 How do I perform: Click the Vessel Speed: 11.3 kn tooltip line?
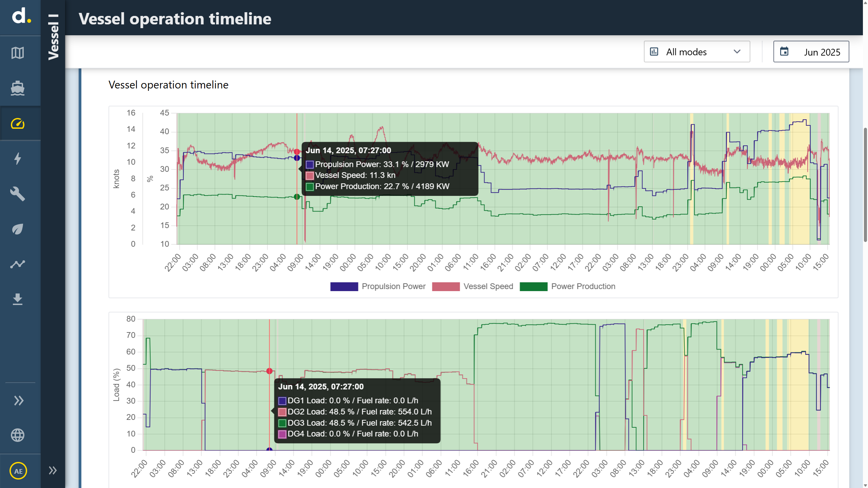click(x=351, y=175)
